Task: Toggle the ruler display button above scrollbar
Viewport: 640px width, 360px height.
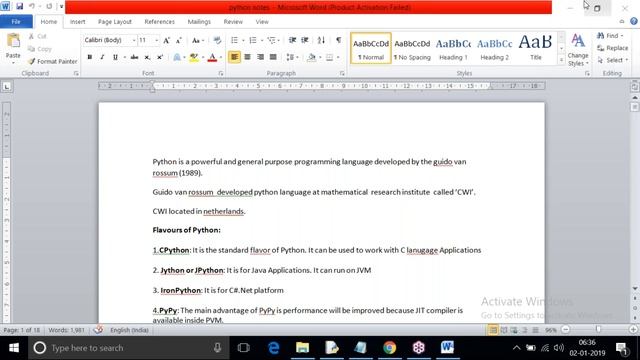Action: click(x=634, y=87)
